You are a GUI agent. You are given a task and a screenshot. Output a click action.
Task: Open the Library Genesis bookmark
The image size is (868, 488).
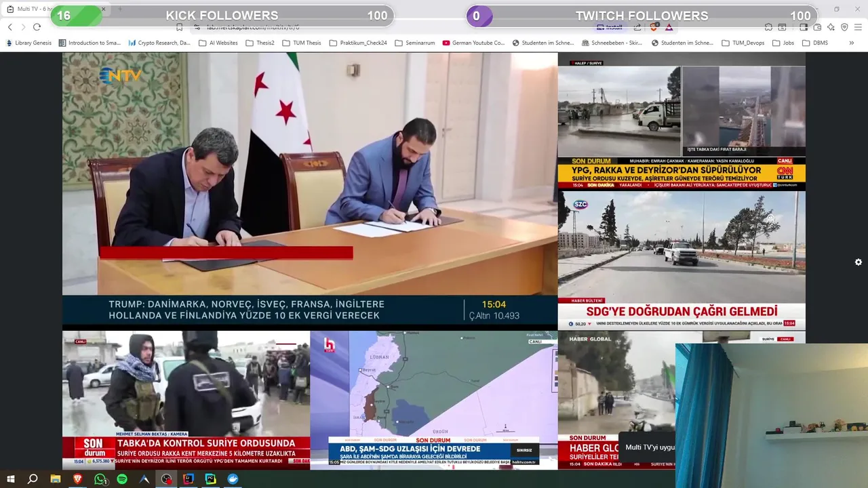(28, 43)
